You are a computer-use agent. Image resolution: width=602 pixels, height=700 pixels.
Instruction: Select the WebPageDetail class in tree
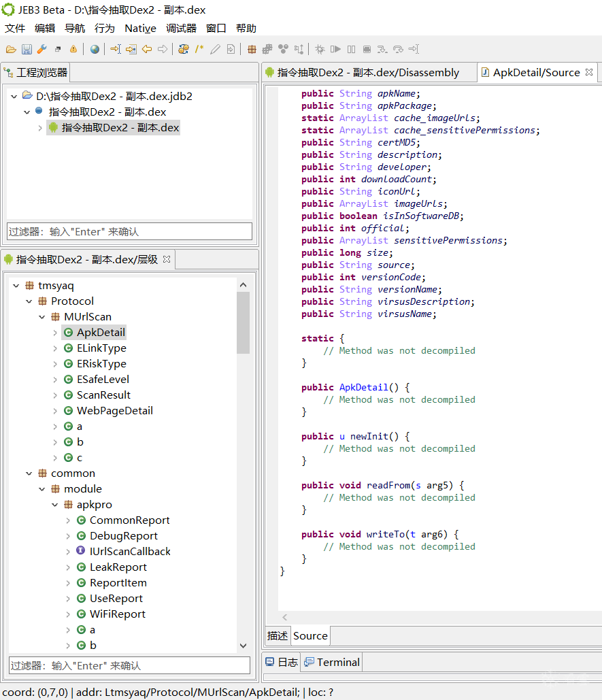[x=115, y=411]
